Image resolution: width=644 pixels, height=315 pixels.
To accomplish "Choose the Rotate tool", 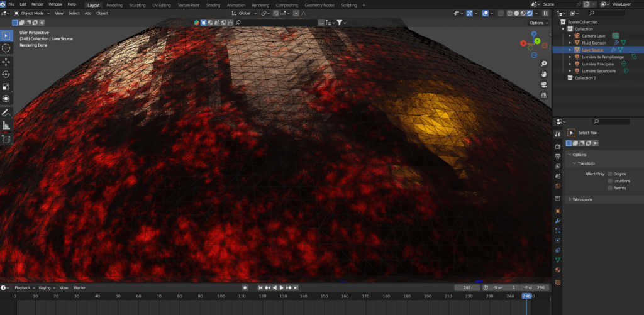I will [6, 74].
